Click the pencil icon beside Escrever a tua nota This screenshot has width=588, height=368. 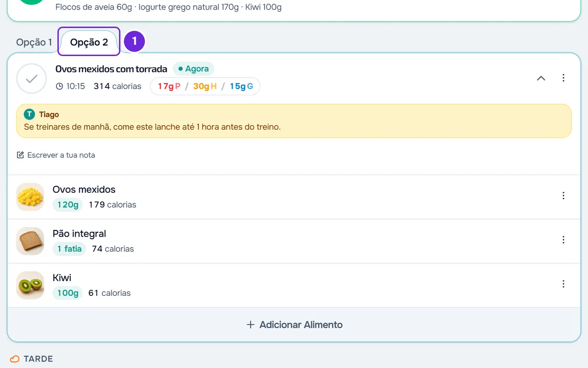pyautogui.click(x=20, y=155)
